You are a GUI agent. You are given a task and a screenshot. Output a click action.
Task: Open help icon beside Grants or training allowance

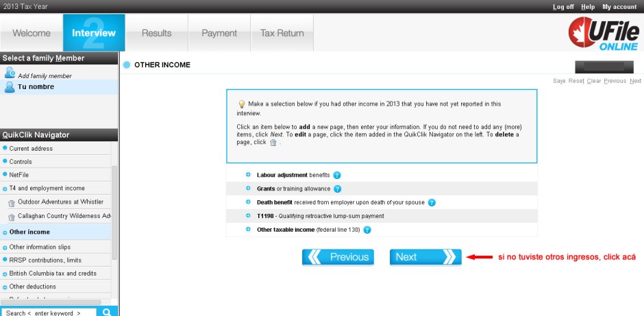click(x=337, y=189)
